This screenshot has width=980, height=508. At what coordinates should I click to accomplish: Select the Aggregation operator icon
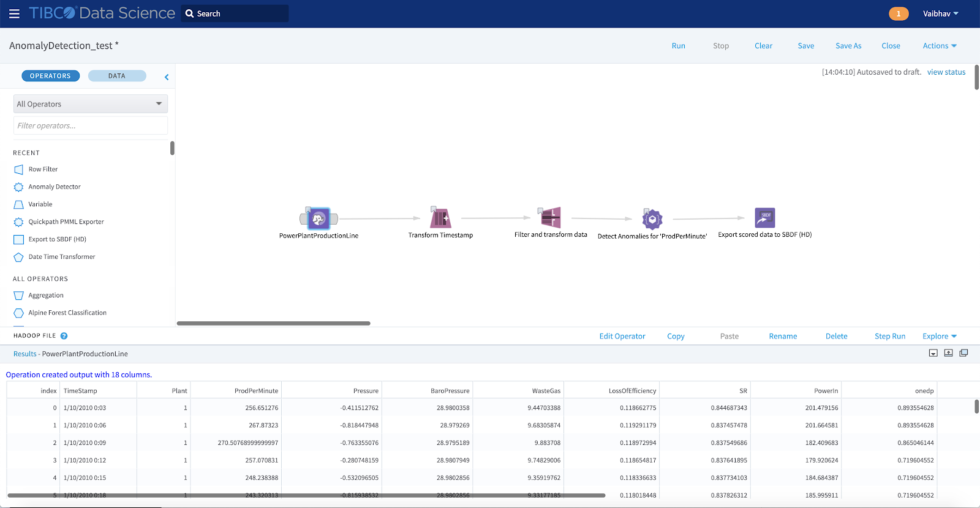click(x=19, y=296)
